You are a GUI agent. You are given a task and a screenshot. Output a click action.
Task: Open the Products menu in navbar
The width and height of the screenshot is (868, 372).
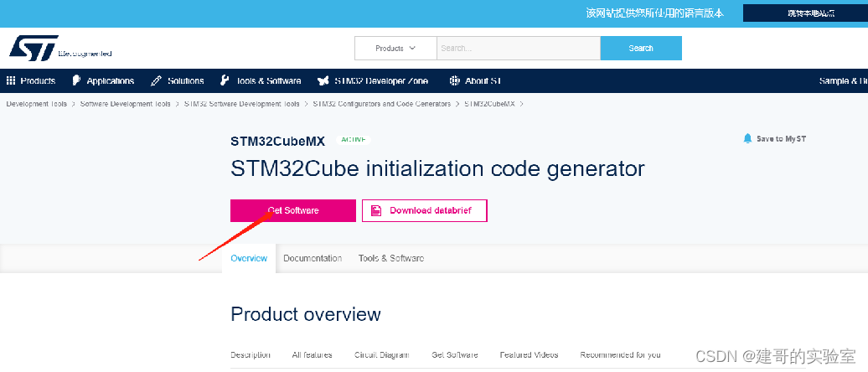coord(39,80)
